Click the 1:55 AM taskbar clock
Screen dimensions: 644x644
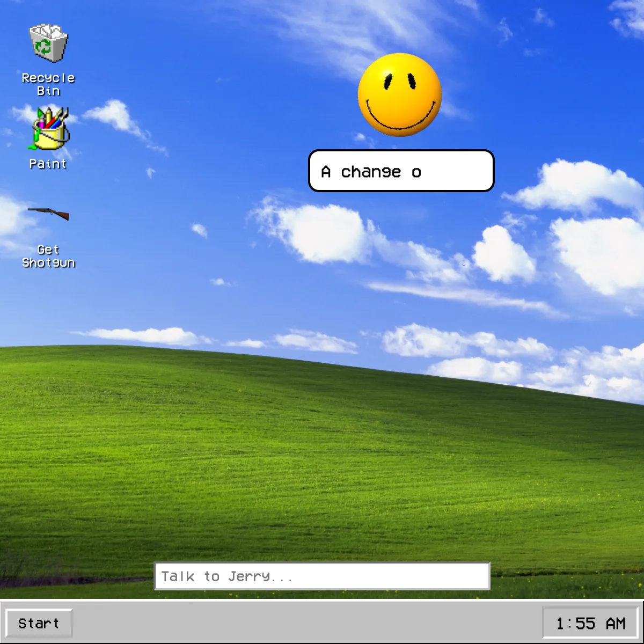click(x=590, y=623)
